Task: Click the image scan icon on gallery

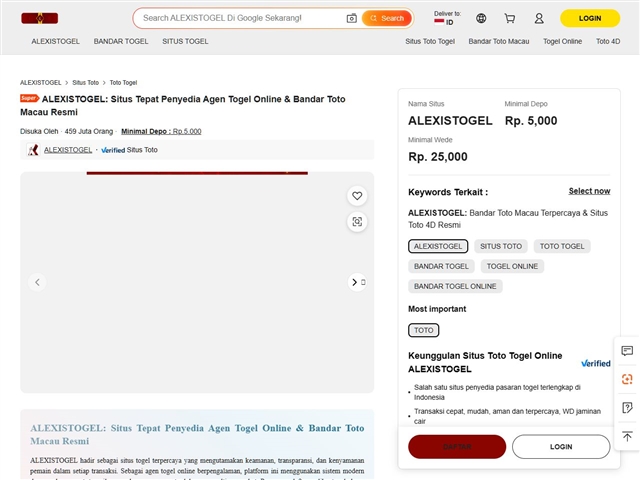Action: pyautogui.click(x=357, y=222)
